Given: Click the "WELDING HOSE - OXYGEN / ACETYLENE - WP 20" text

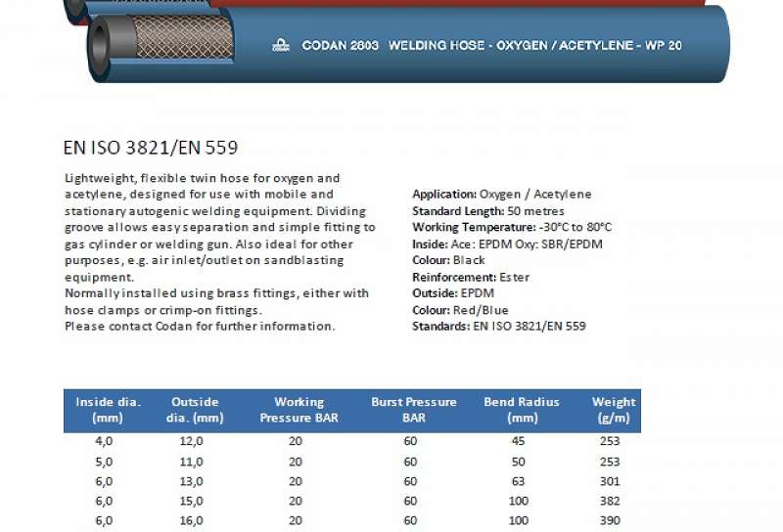Looking at the screenshot, I should click(534, 45).
